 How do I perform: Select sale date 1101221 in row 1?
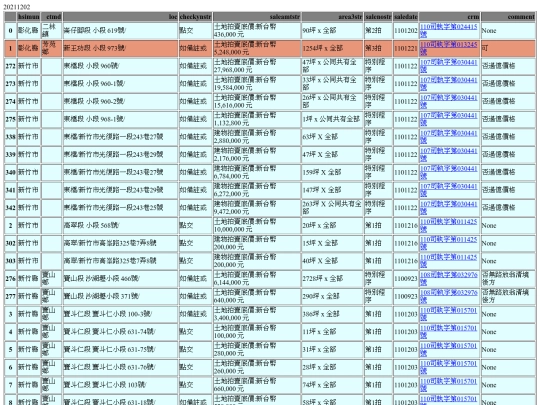406,48
